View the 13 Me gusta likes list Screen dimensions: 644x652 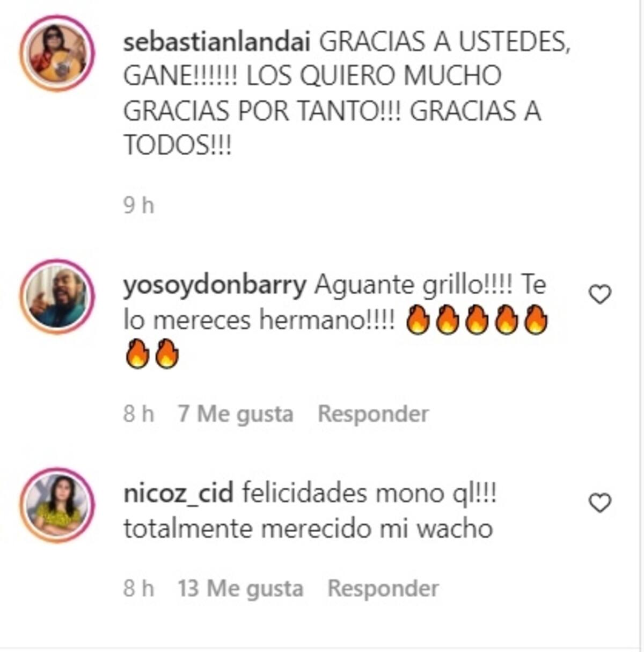tap(240, 589)
